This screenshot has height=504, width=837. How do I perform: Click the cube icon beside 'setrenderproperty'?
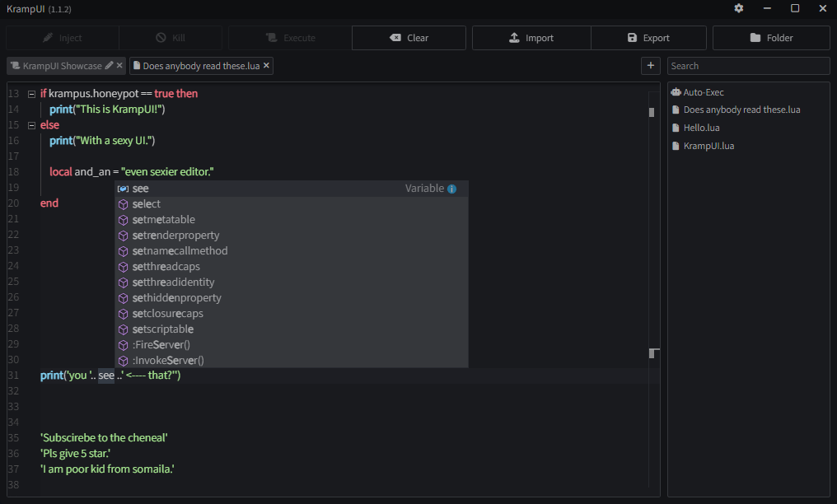click(x=124, y=236)
